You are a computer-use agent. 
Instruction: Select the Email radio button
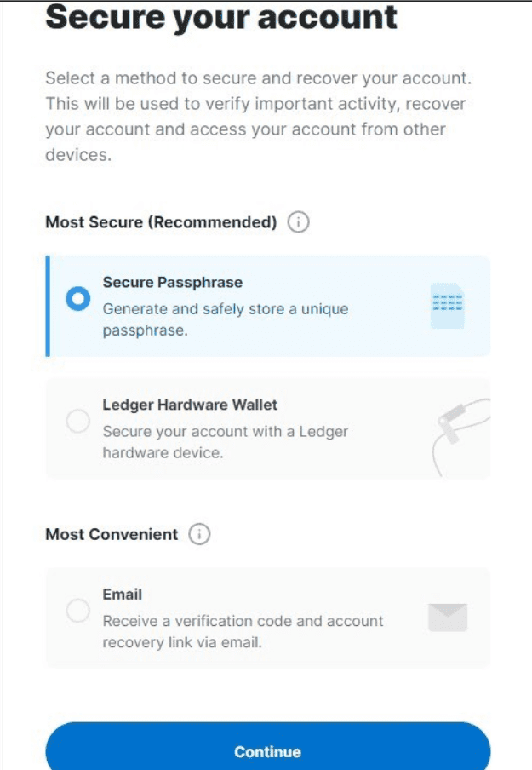[78, 611]
